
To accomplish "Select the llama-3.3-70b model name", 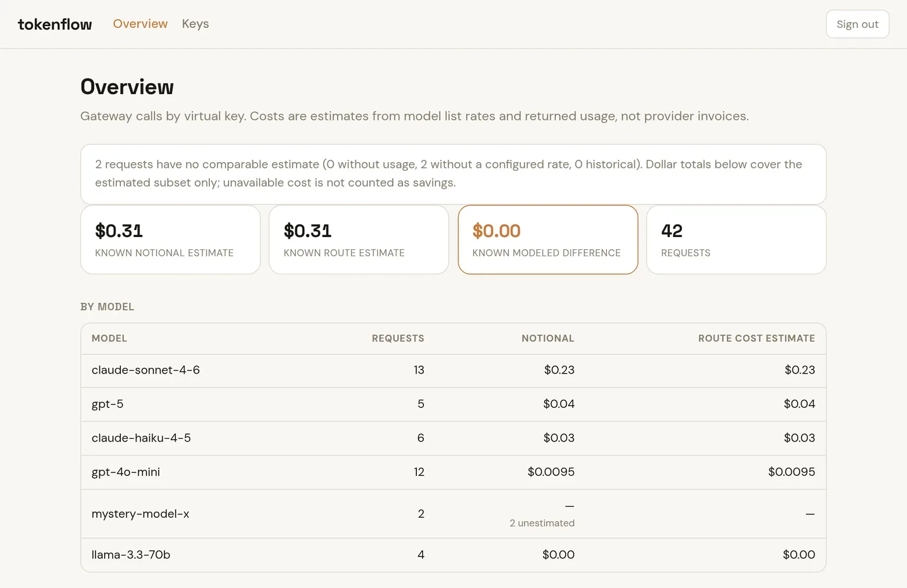I will pos(131,555).
